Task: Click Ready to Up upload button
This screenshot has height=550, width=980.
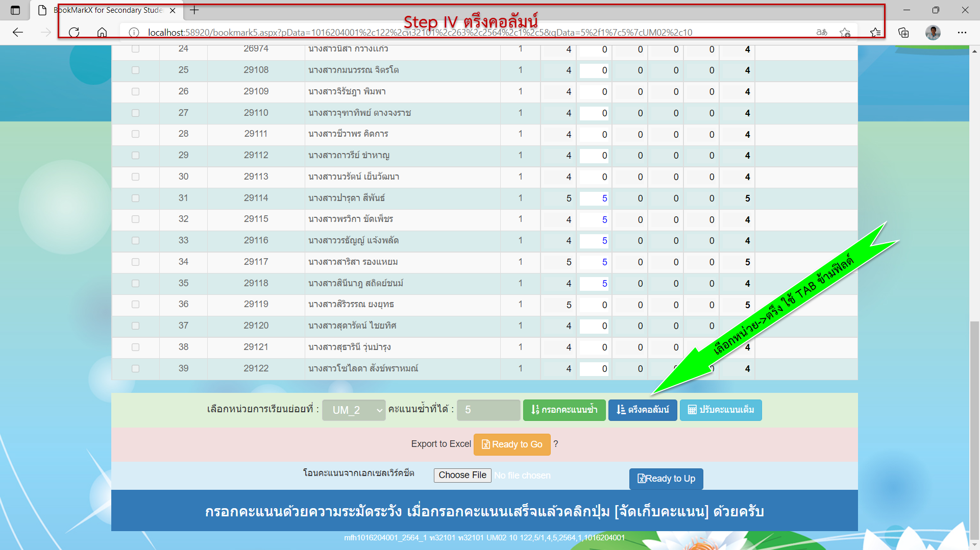Action: pos(666,479)
